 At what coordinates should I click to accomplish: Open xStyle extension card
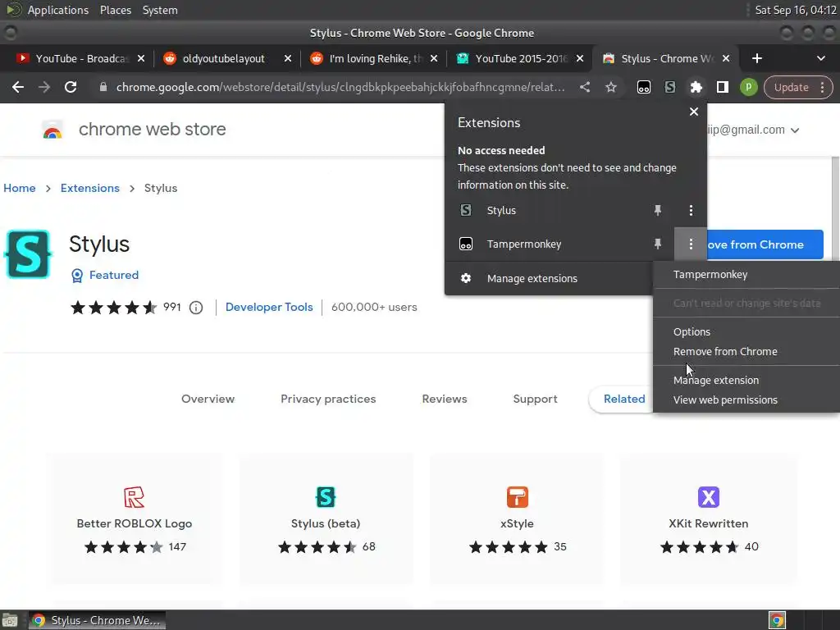pos(517,518)
